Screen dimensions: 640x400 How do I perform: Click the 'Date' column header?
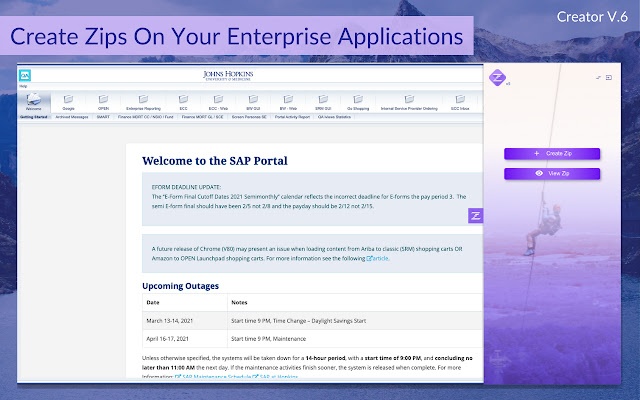pyautogui.click(x=184, y=302)
